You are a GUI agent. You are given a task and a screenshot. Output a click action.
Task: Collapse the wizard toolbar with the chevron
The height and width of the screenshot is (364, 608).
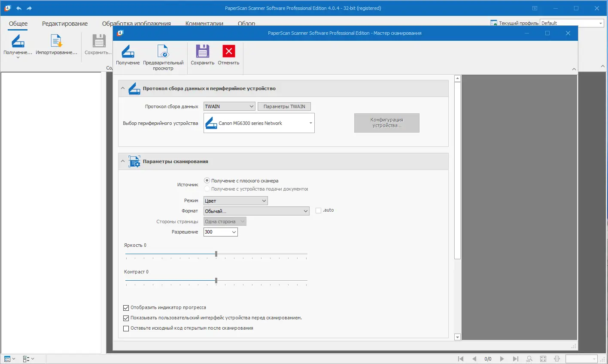[x=574, y=69]
